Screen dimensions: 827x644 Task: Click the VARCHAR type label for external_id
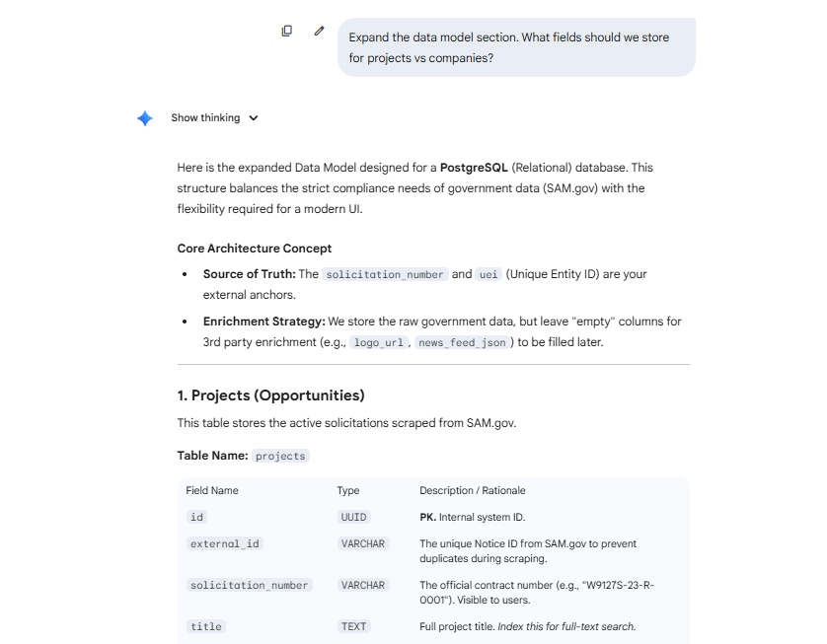(363, 543)
